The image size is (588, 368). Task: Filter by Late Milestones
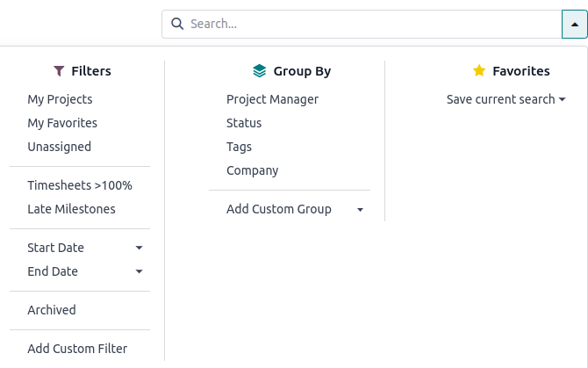(x=71, y=209)
